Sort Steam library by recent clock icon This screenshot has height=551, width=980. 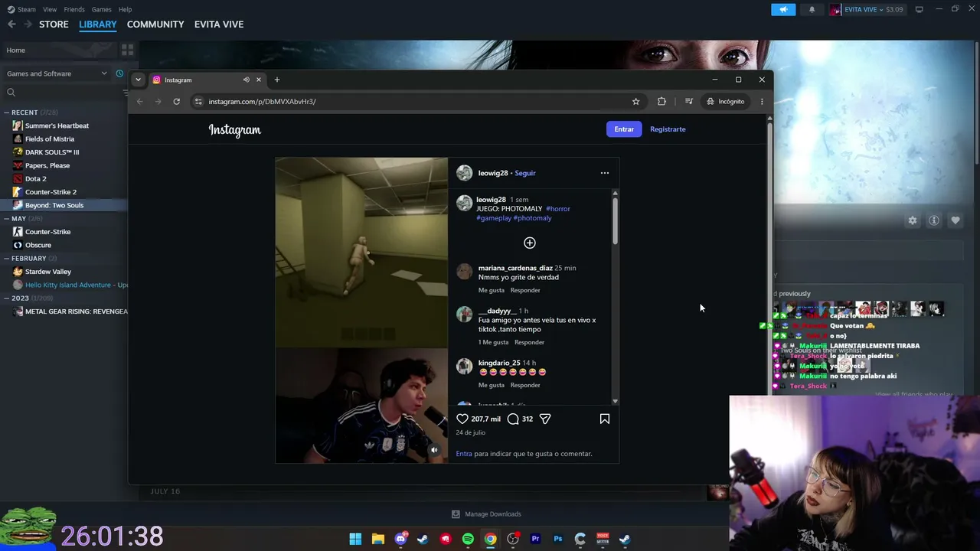[119, 73]
